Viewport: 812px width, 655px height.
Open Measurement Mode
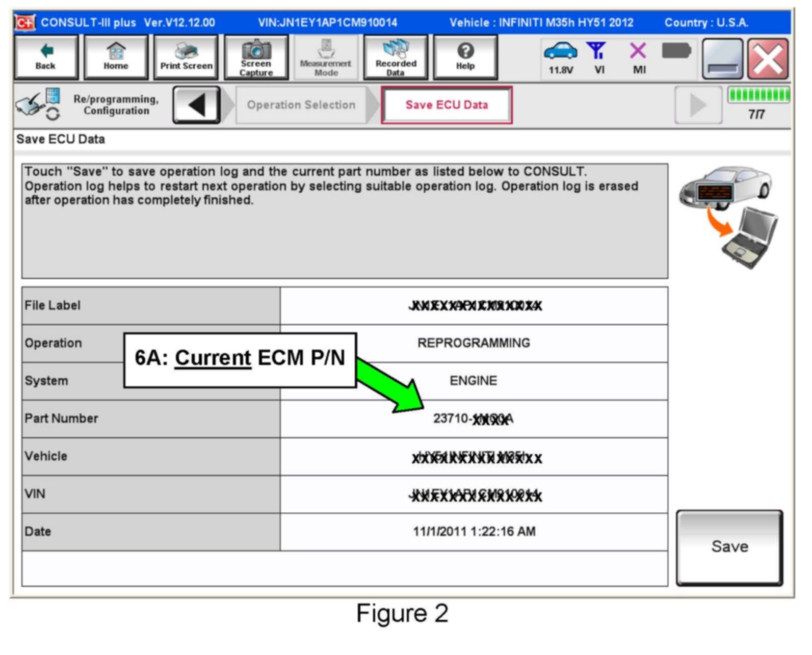click(326, 57)
